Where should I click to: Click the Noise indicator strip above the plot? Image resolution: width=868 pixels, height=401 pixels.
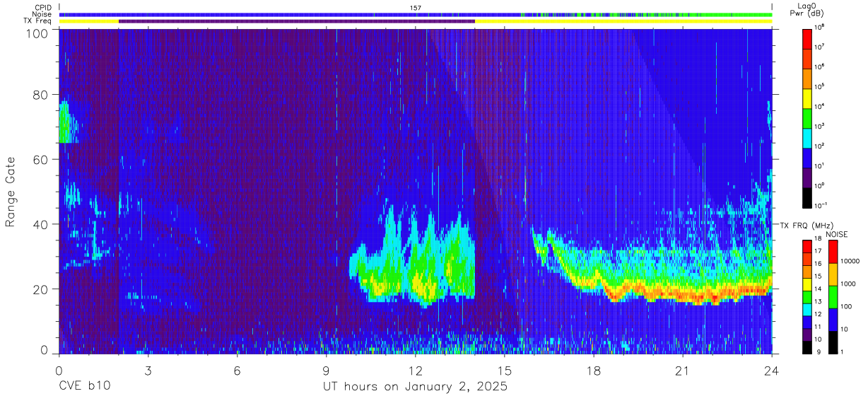(x=416, y=14)
